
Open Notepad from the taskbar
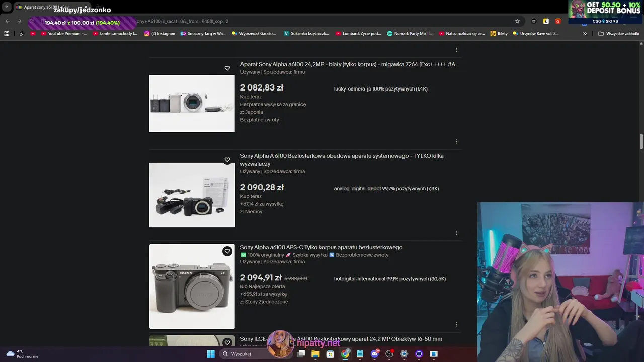(360, 354)
